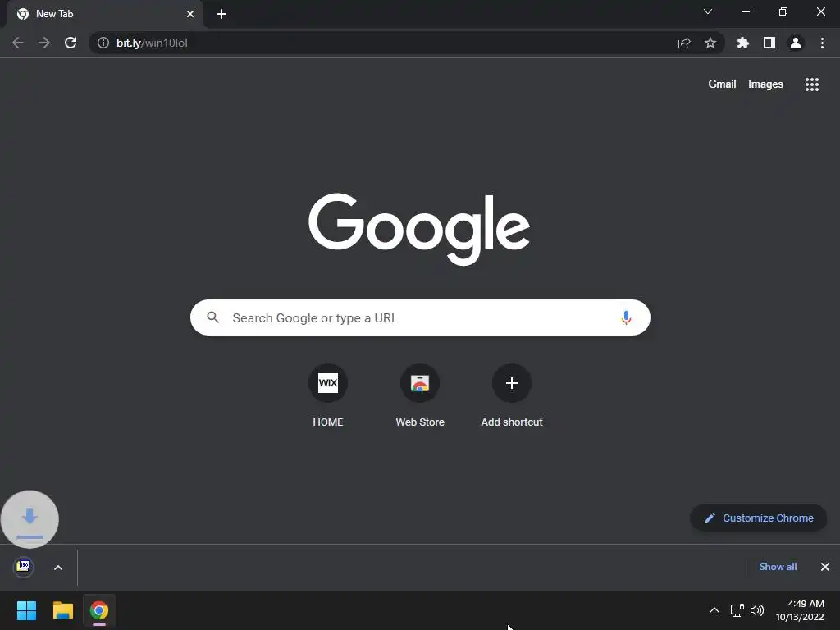The width and height of the screenshot is (840, 630).
Task: Open volume control tray icon
Action: pyautogui.click(x=757, y=610)
